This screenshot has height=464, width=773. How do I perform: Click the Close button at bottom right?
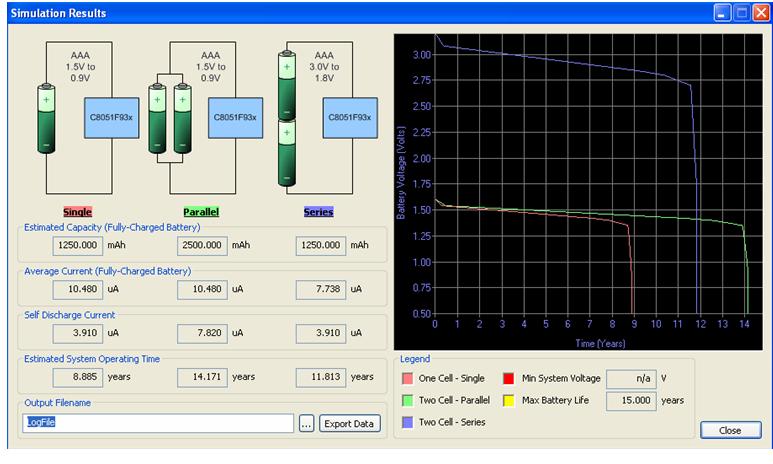tap(731, 430)
